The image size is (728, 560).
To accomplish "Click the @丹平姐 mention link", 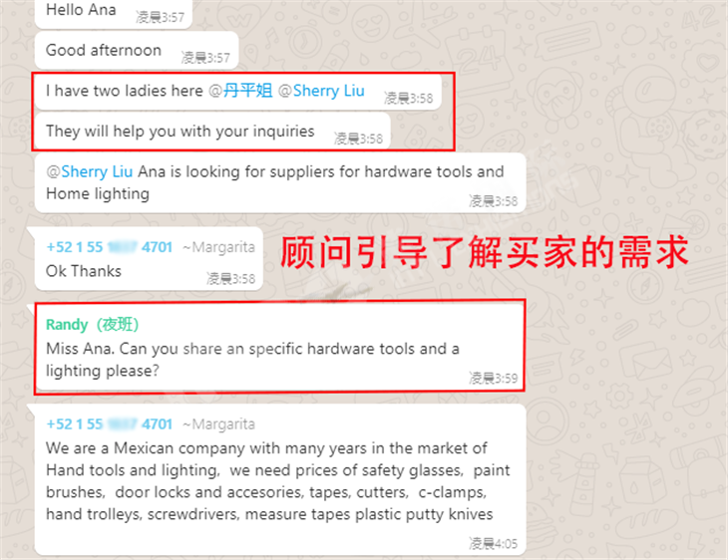I will coord(240,91).
